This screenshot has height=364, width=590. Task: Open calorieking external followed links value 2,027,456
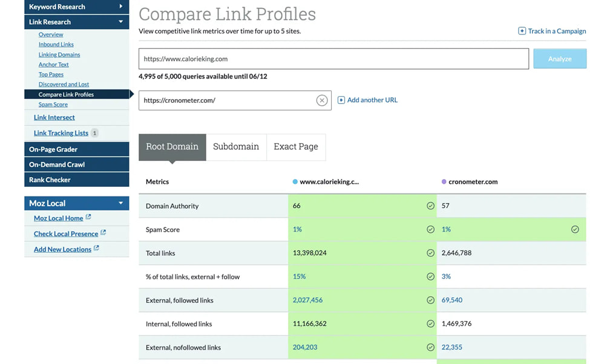(307, 300)
